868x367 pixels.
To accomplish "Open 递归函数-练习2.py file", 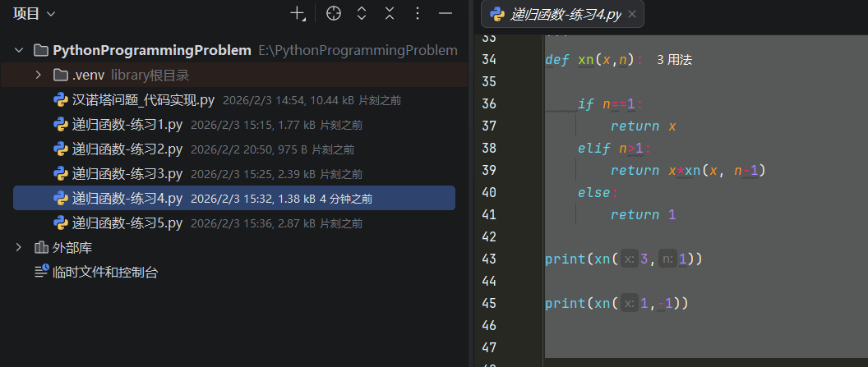I will pos(127,149).
